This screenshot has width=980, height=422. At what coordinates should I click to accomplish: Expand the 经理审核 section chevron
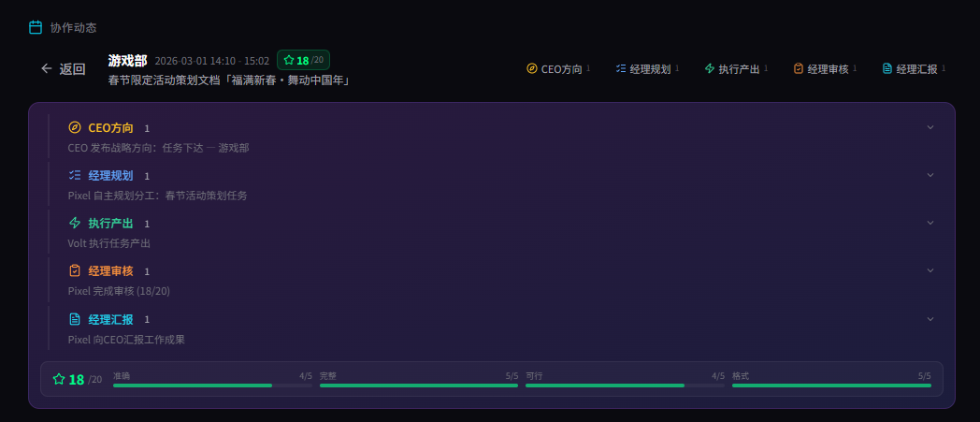click(x=930, y=270)
